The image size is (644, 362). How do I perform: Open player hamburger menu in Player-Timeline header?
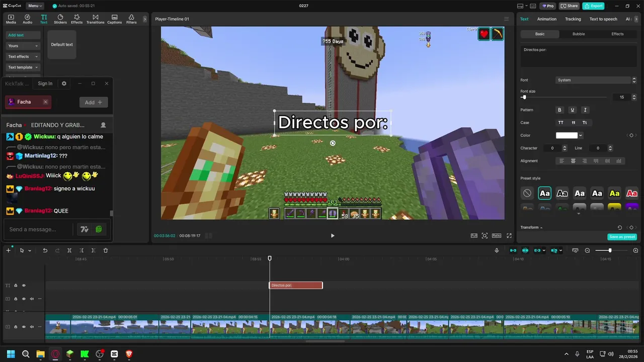(x=507, y=19)
